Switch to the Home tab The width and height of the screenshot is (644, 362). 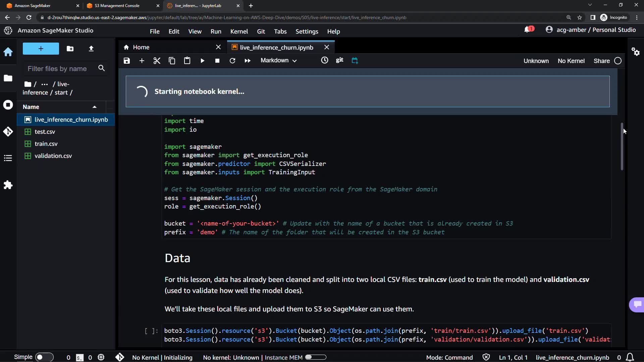[x=141, y=47]
